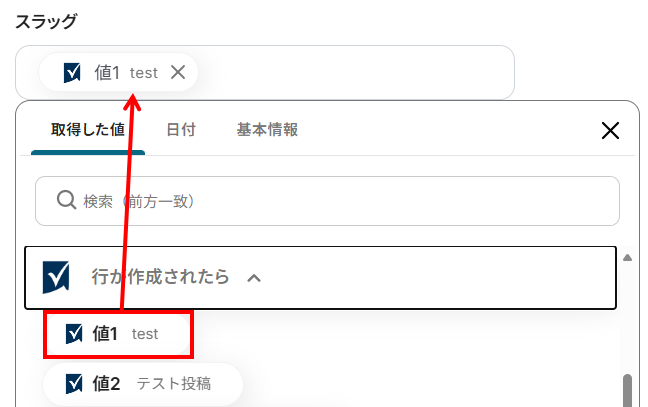This screenshot has width=648, height=407.
Task: Click the 行が作成されたら header text
Action: 160,277
